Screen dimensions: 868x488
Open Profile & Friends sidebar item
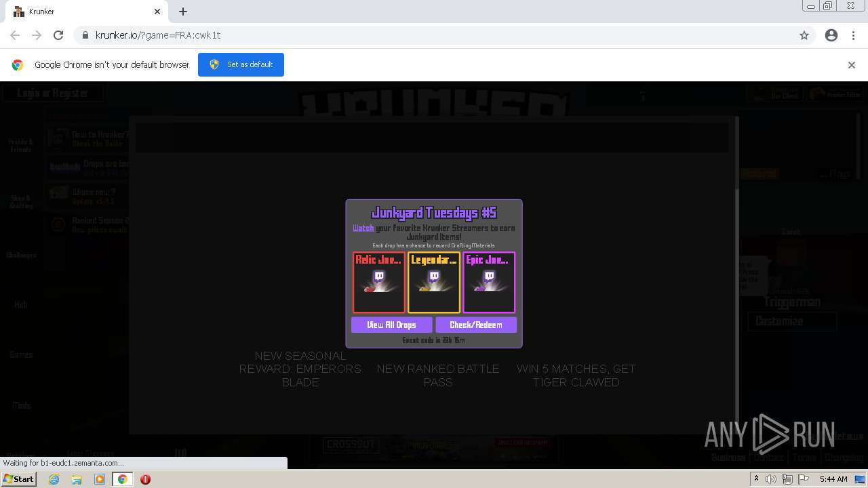pyautogui.click(x=21, y=145)
